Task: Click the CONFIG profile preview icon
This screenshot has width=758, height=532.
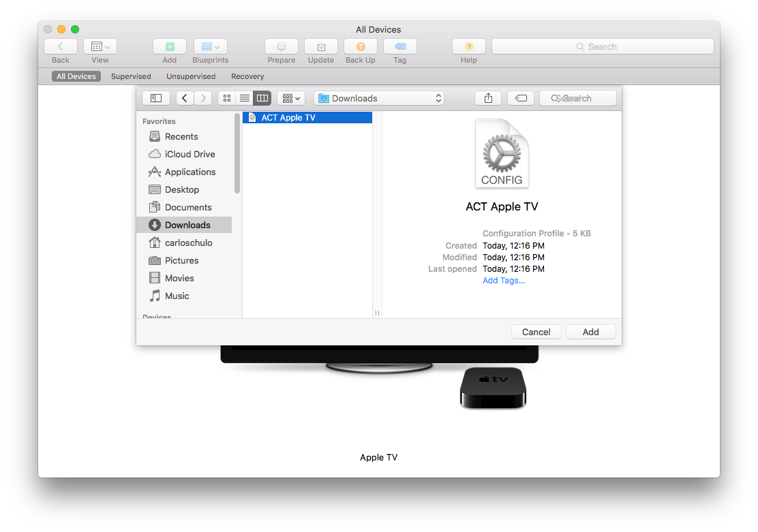Action: (502, 154)
